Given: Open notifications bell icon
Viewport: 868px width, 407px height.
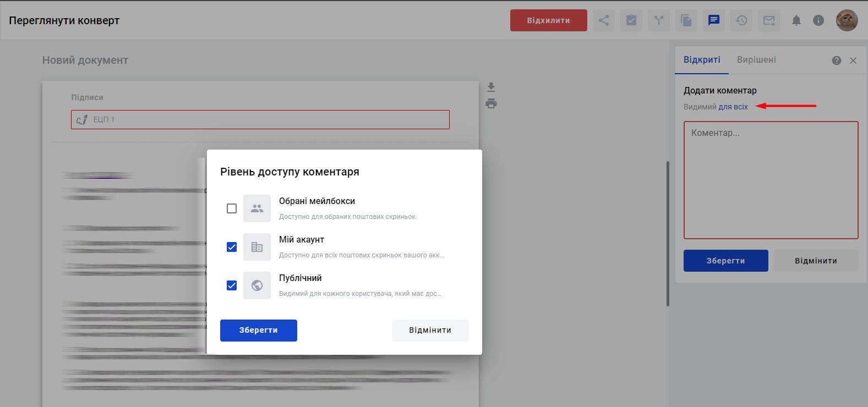Looking at the screenshot, I should click(796, 20).
